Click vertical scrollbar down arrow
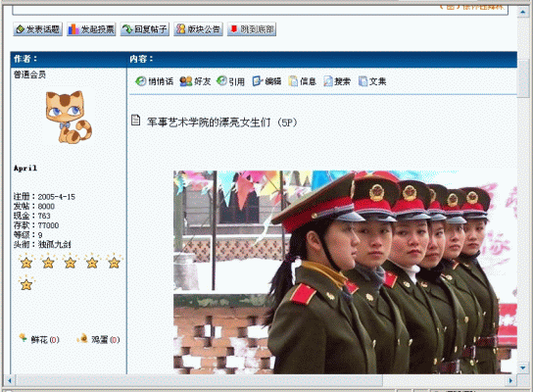 tap(523, 367)
